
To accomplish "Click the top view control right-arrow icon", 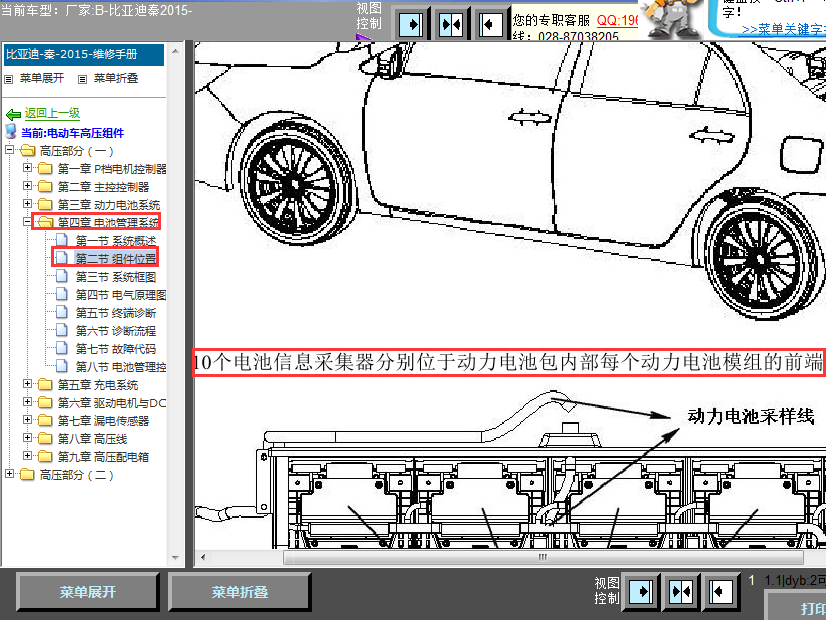I will pos(411,24).
